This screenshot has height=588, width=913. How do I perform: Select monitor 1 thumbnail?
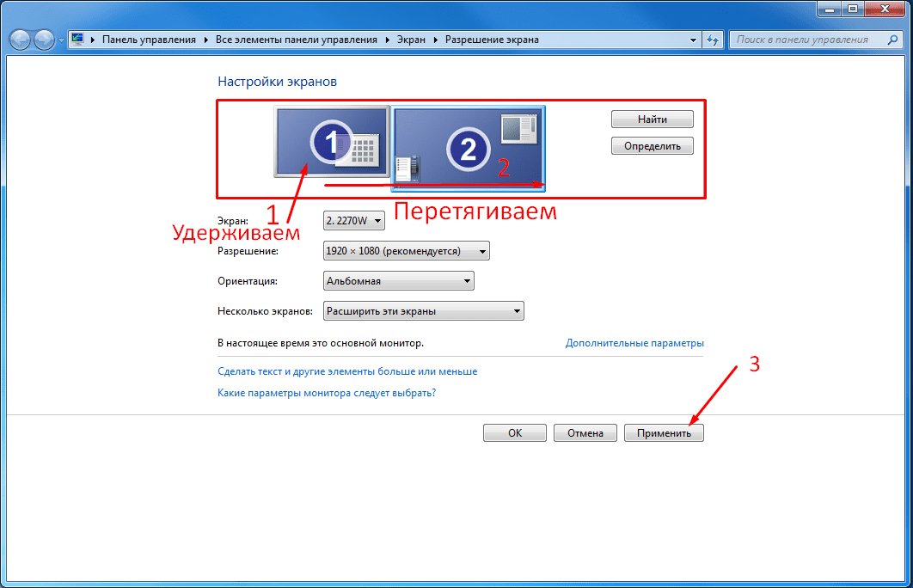(331, 142)
